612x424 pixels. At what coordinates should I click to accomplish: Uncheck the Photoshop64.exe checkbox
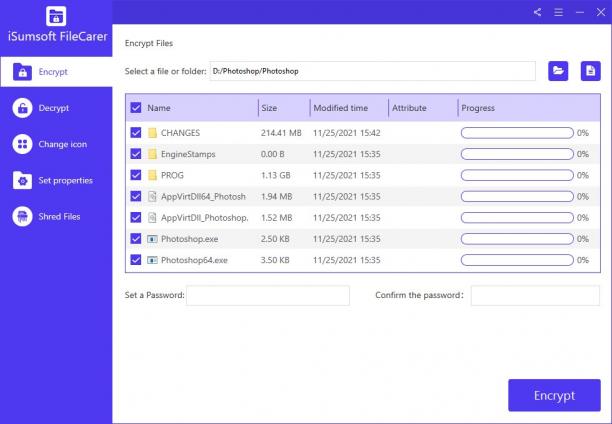pyautogui.click(x=136, y=260)
